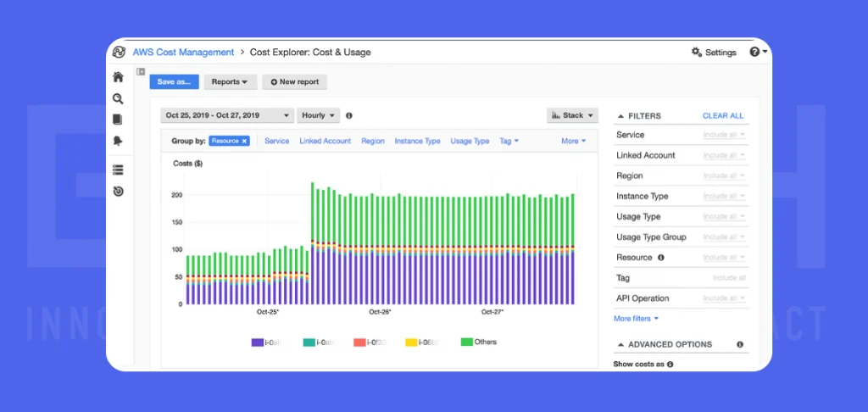Click the Oct-25* axis label
Image resolution: width=868 pixels, height=412 pixels.
tap(267, 312)
